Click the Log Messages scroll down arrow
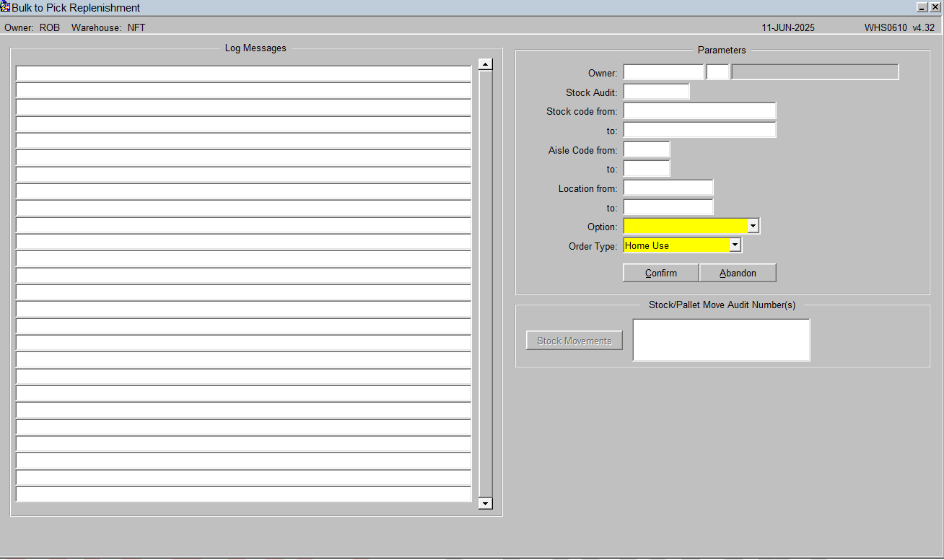 point(486,503)
